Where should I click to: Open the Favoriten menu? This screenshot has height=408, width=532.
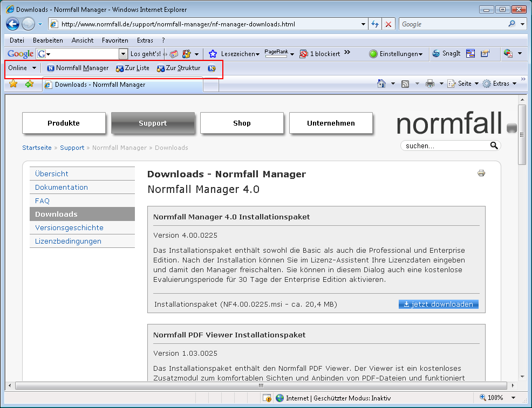click(115, 40)
